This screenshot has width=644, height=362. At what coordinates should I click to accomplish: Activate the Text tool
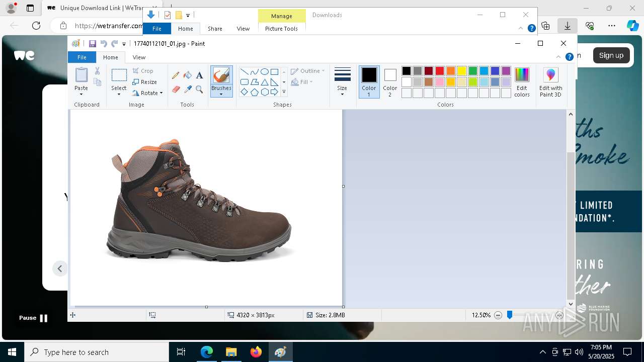click(x=199, y=75)
